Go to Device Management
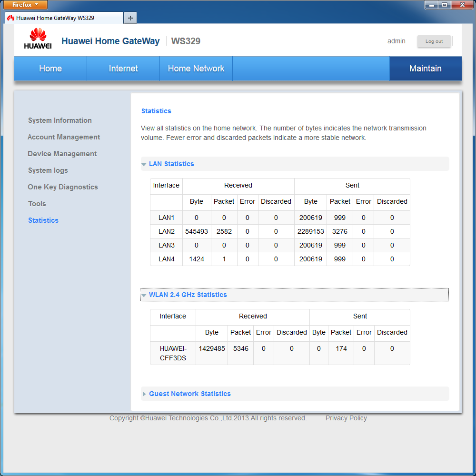 pos(62,154)
